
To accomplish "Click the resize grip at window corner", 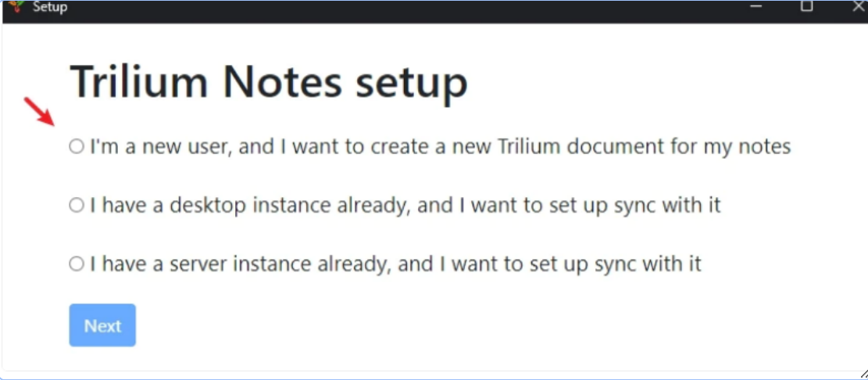I will [863, 374].
